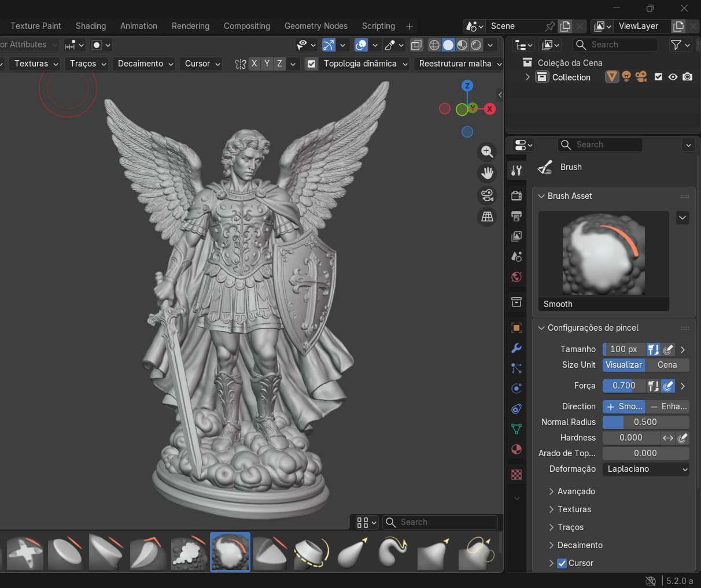The height and width of the screenshot is (588, 701).
Task: Toggle the Topologia dinâmica checkbox
Action: 312,64
